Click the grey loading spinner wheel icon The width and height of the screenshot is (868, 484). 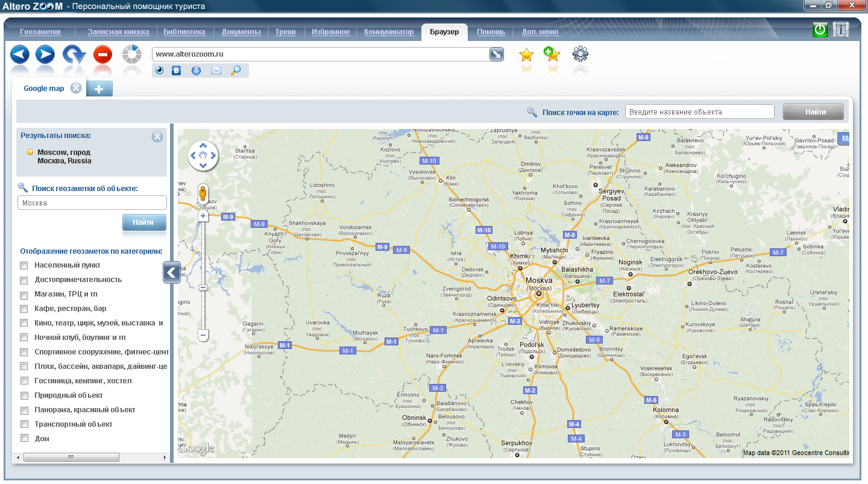click(x=131, y=55)
